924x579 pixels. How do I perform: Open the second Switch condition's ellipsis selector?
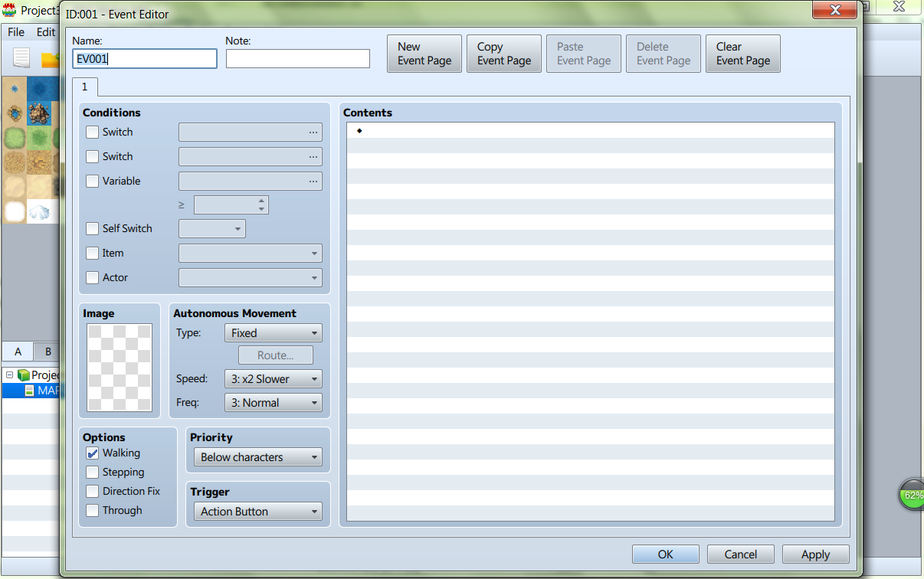click(x=313, y=157)
